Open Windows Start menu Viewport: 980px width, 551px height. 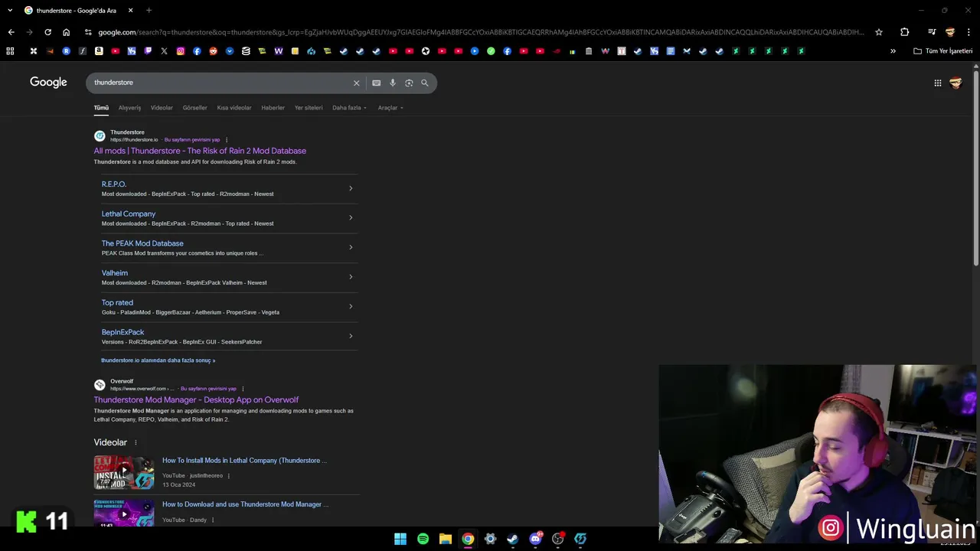400,539
